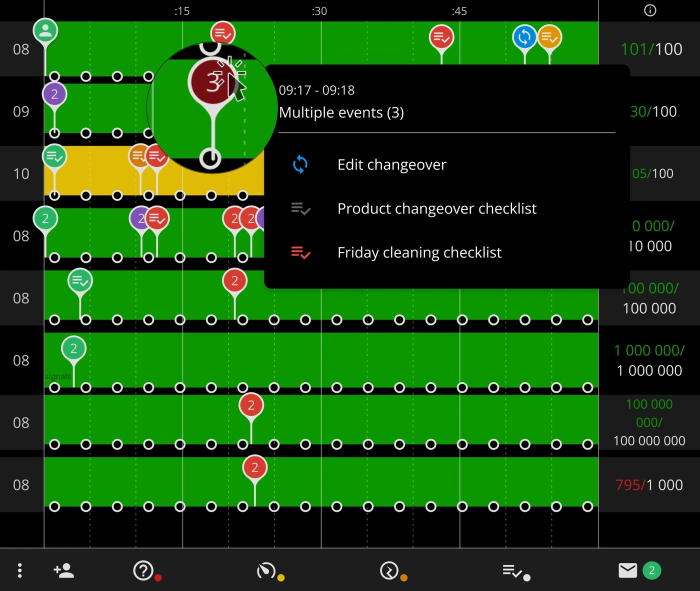Click the 1 000 000/1 000 000 count
Screen dimensions: 700x591
click(649, 360)
